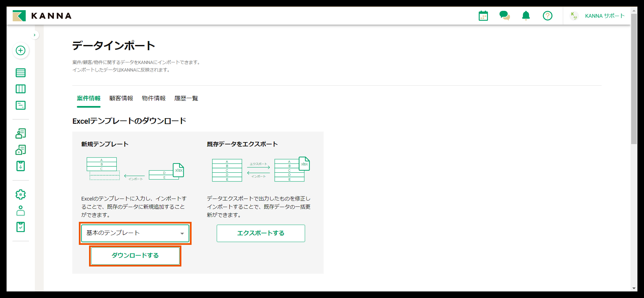Open the KANNA サポート account menu
This screenshot has height=298, width=644.
(605, 15)
